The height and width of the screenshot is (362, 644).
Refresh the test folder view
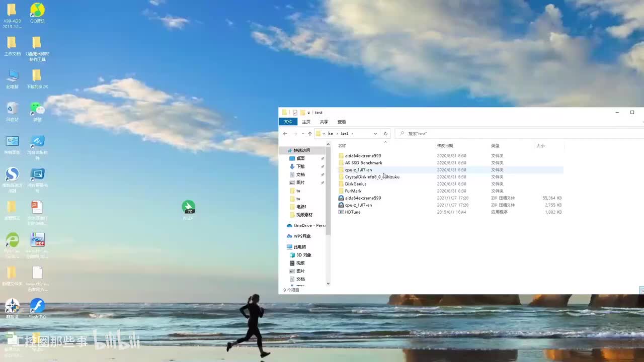point(385,134)
